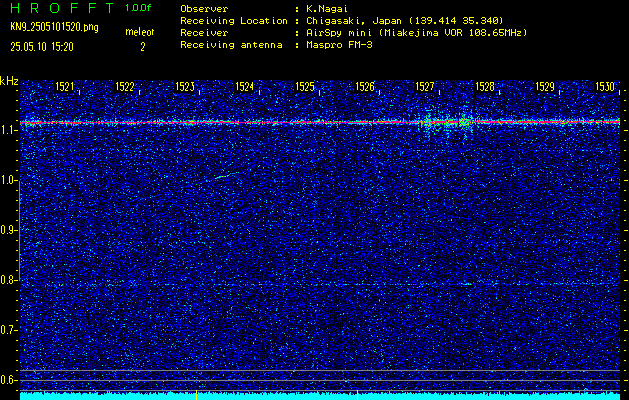The image size is (629, 400).
Task: Click the Receiving Location label
Action: (234, 20)
